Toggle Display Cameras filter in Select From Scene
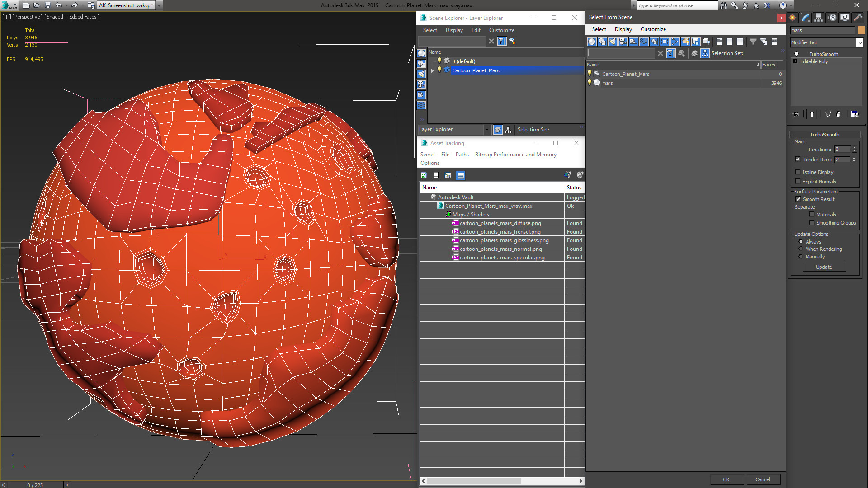Screen dimensions: 868x488 tap(623, 42)
